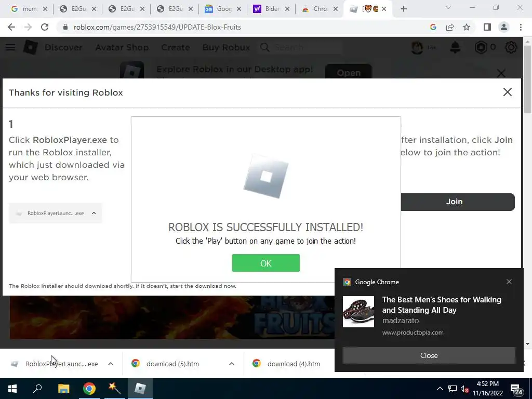
Task: Open Roblox notifications bell
Action: click(x=455, y=47)
